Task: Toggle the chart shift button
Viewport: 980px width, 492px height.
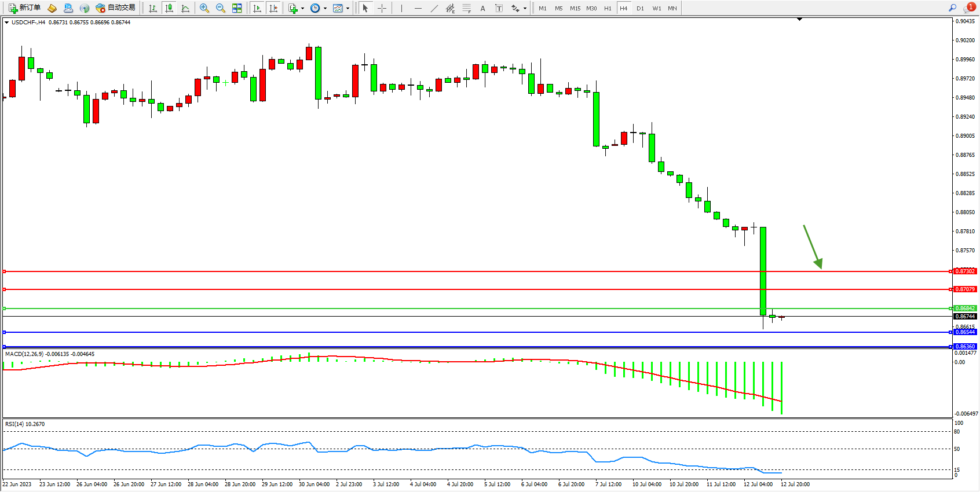Action: point(273,8)
